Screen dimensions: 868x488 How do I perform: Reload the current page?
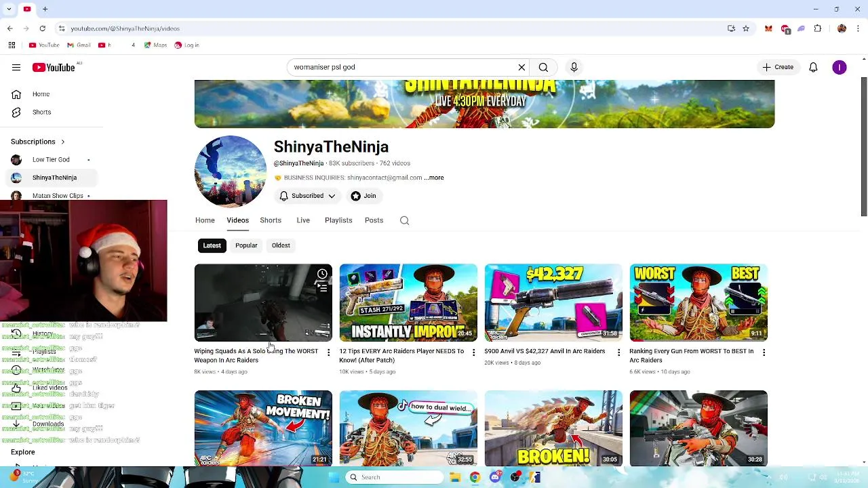tap(43, 28)
